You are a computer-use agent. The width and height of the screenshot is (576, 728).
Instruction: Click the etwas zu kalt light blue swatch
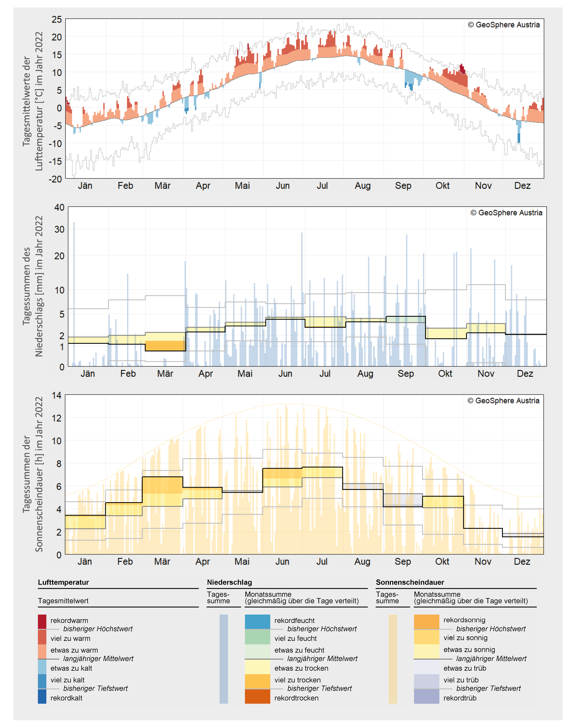(x=42, y=667)
